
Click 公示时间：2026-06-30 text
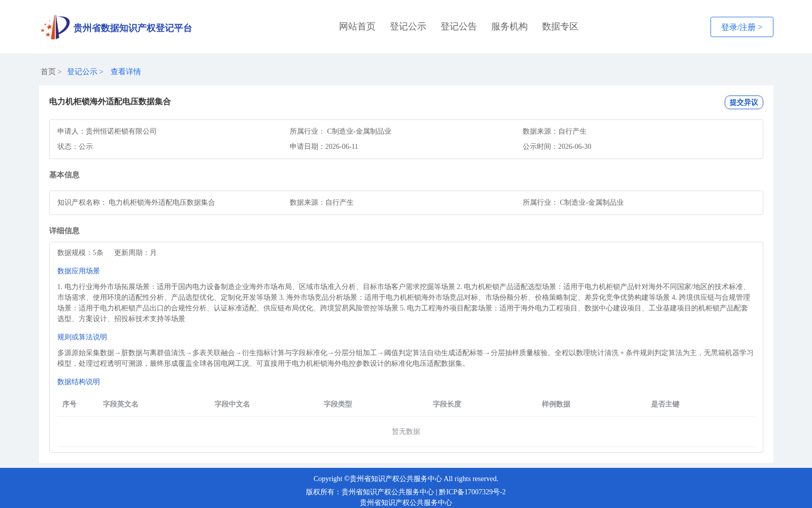557,146
